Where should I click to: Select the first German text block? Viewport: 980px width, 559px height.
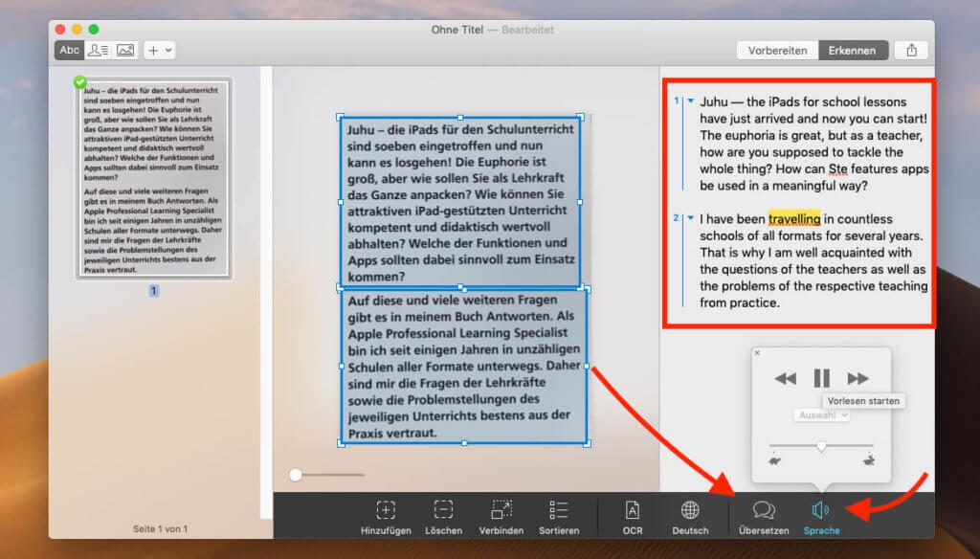(x=460, y=202)
